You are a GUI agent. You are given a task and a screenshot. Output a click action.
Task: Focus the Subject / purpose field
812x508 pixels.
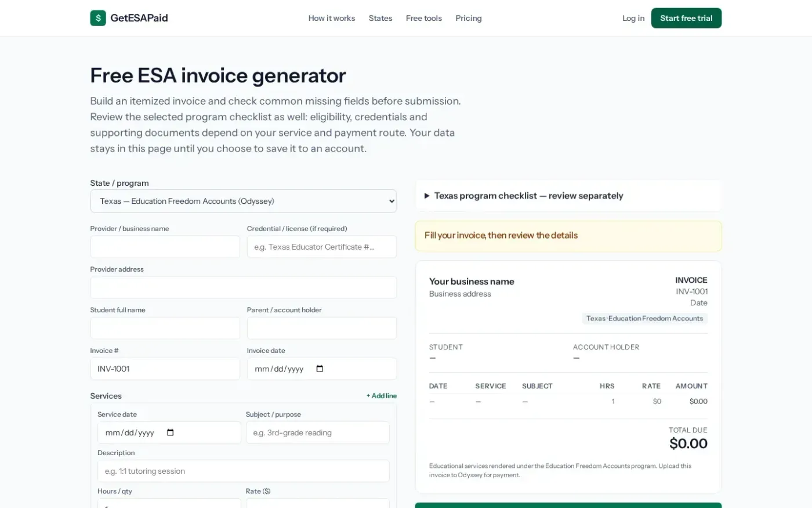[x=318, y=433]
